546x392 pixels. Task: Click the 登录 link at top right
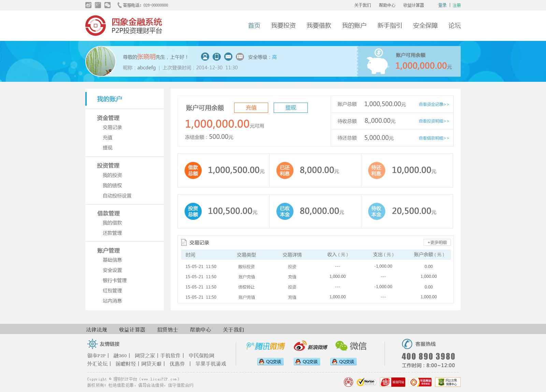[x=442, y=5]
